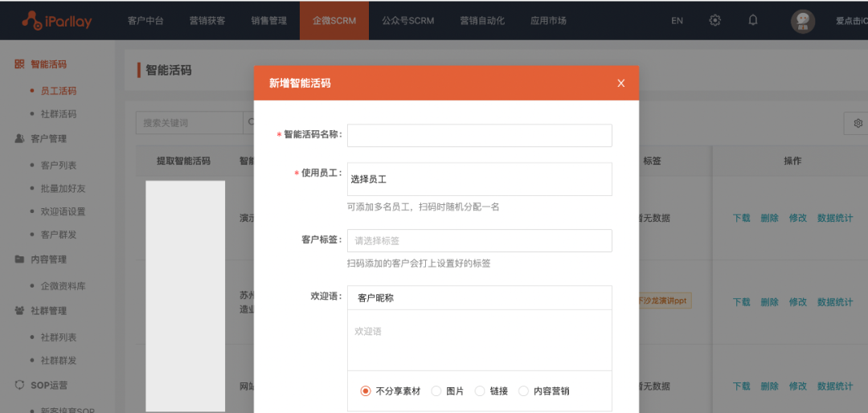Image resolution: width=868 pixels, height=413 pixels.
Task: Open 客户群发 in sidebar
Action: click(x=58, y=235)
